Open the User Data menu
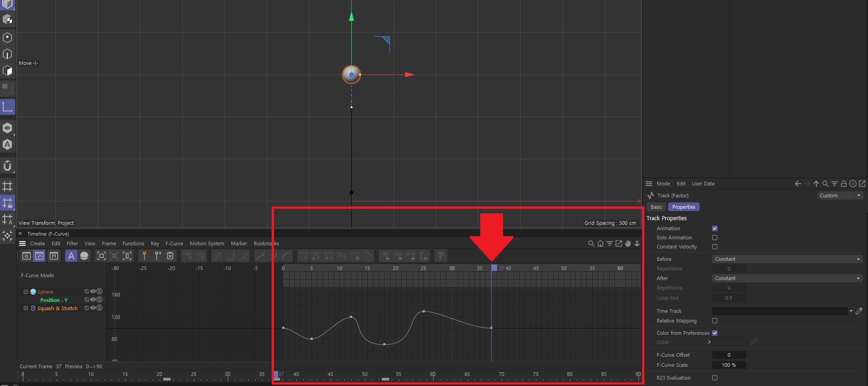The width and height of the screenshot is (868, 386). (x=703, y=184)
